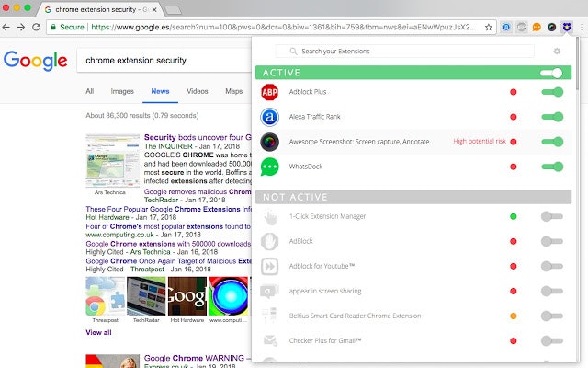Viewport: 588px width, 368px height.
Task: Open the Threatpost news thumbnail
Action: (x=106, y=296)
